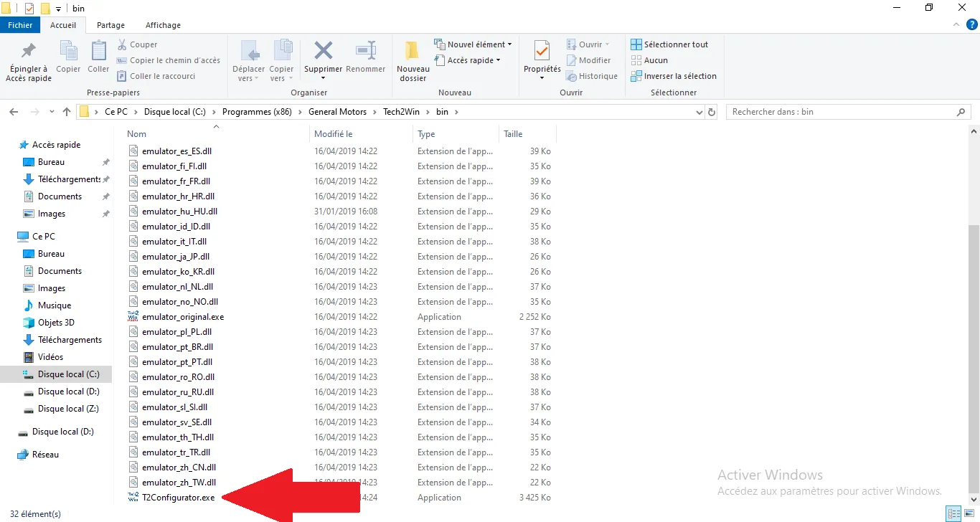The width and height of the screenshot is (980, 522).
Task: Open the address bar history dropdown
Action: tap(700, 112)
